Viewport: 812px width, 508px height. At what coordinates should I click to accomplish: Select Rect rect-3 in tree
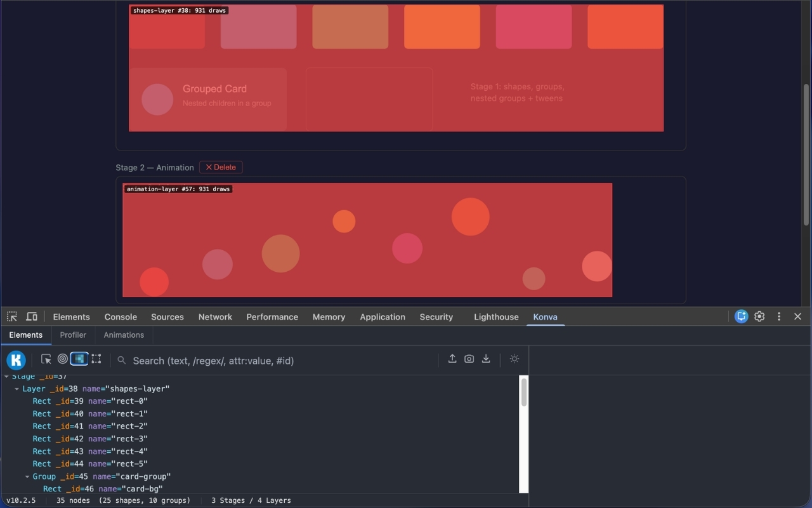click(x=260, y=439)
